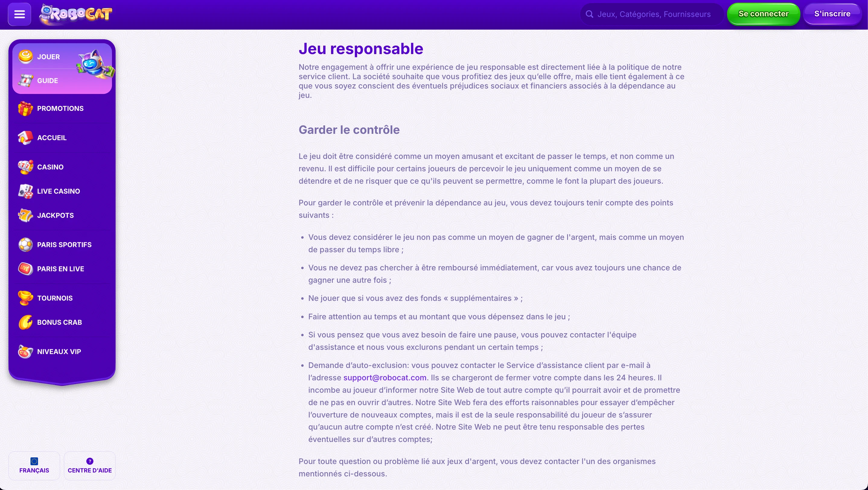The image size is (868, 490).
Task: Click the Live Casino cards icon
Action: [26, 191]
